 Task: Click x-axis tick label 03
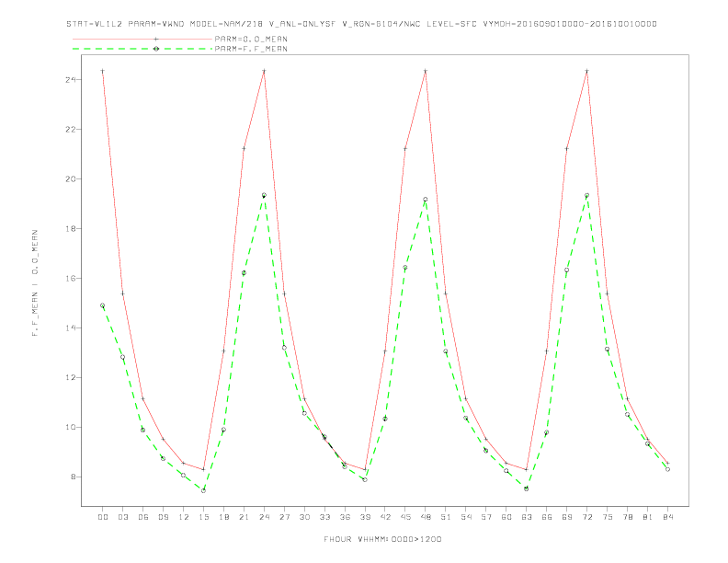pos(123,517)
